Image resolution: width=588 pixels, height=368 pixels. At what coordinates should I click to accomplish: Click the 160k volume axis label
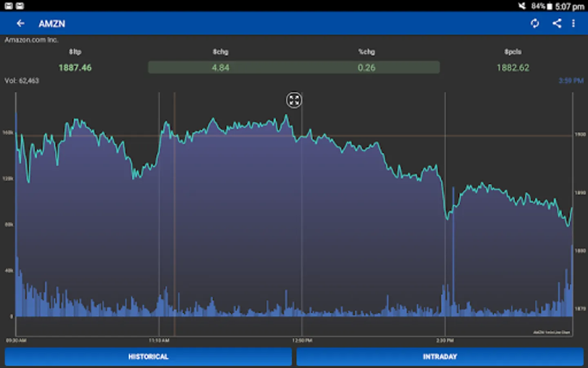pos(8,132)
